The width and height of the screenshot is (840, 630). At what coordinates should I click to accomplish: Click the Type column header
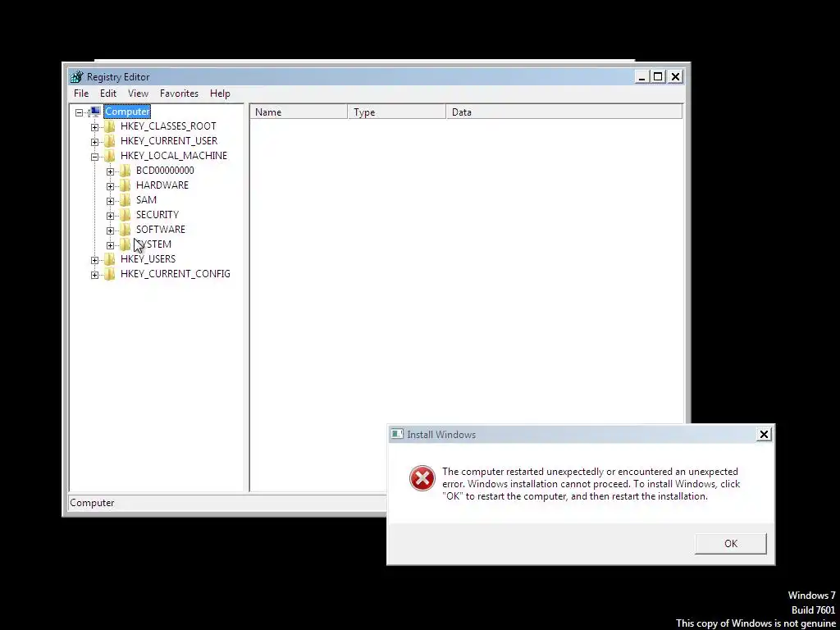(x=396, y=112)
